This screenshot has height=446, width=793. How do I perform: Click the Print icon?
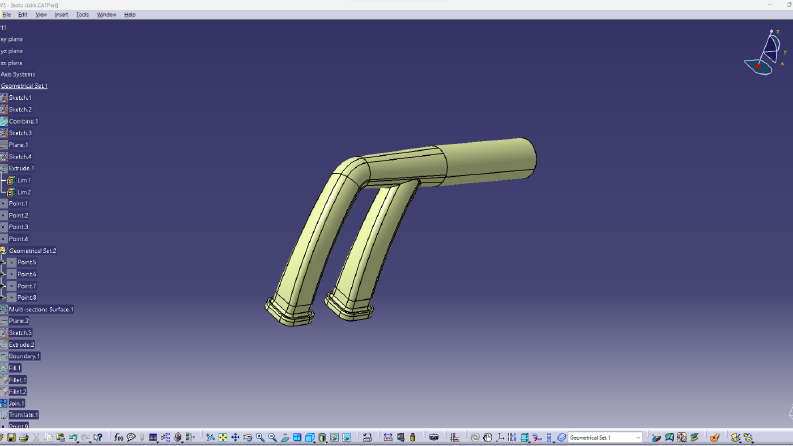tap(24, 437)
